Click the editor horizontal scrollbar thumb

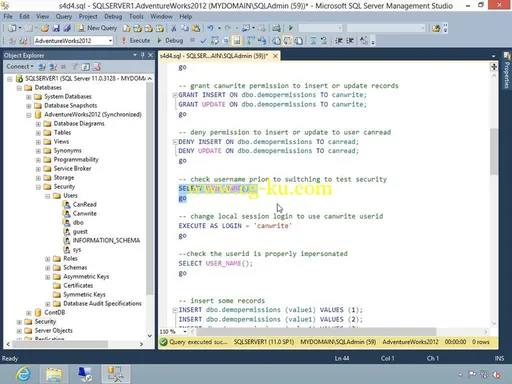point(317,332)
